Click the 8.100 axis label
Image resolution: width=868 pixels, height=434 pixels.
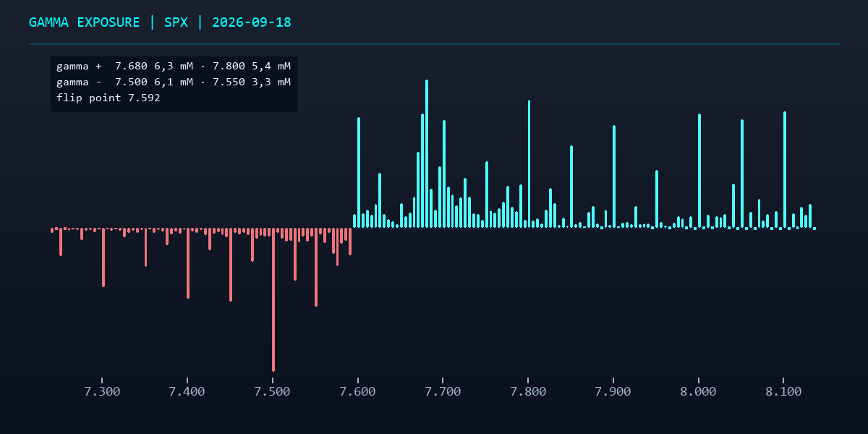783,391
